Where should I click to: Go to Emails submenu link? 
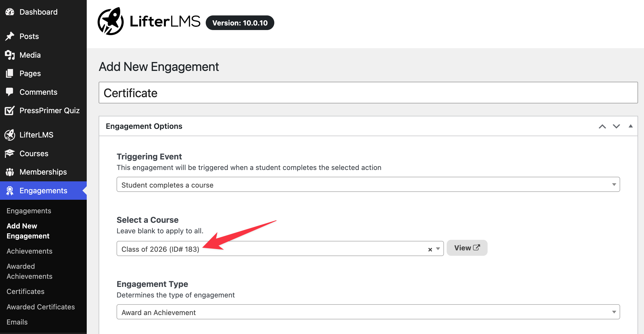tap(17, 322)
